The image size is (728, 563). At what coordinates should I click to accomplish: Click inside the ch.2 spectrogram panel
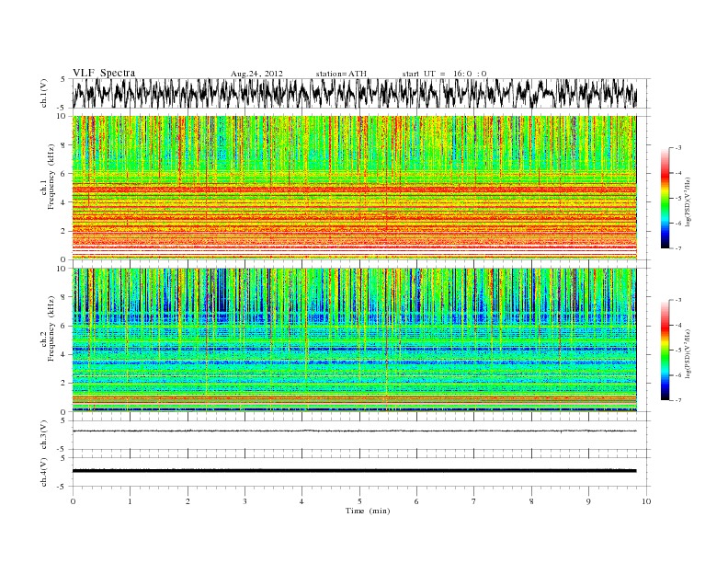355,339
